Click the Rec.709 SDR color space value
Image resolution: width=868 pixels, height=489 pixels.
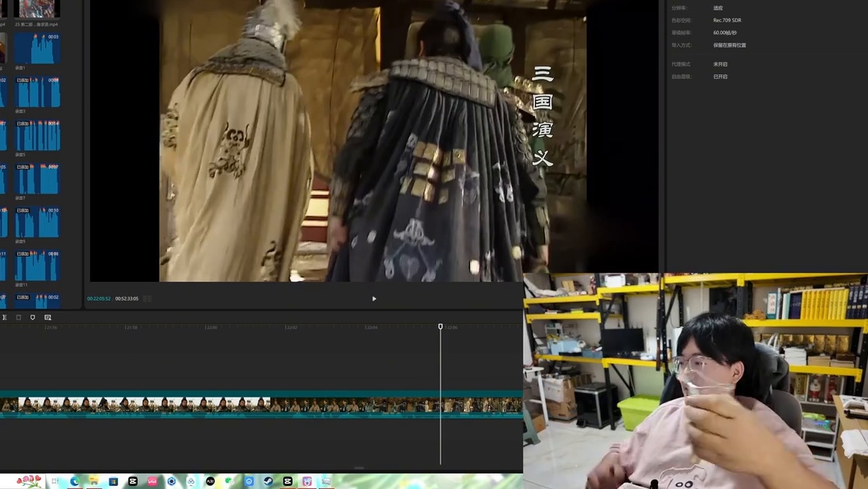(x=727, y=20)
